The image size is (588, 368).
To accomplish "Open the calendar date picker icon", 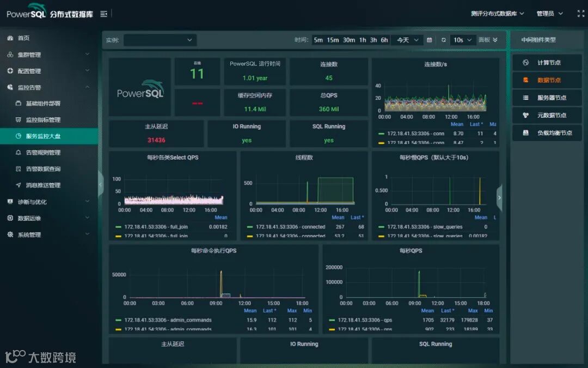I will (x=430, y=40).
